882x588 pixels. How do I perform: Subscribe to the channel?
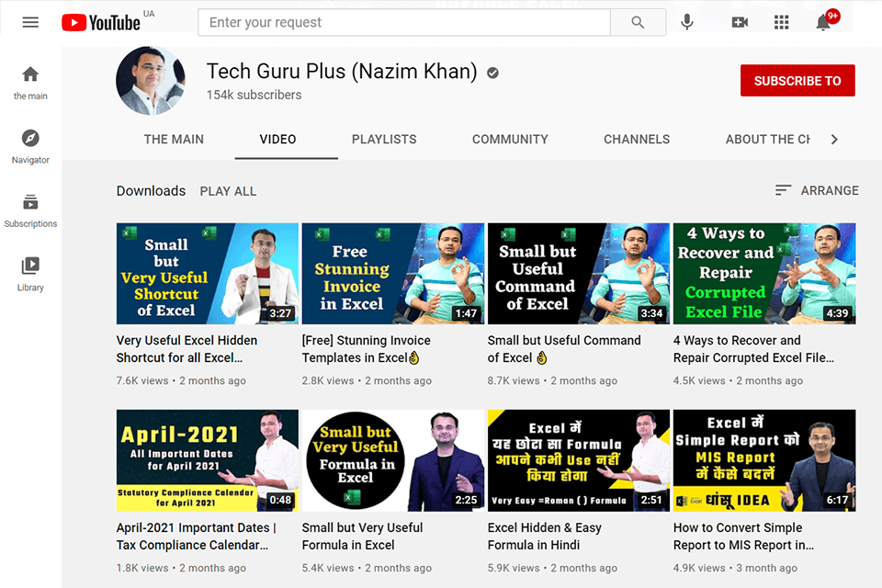pyautogui.click(x=797, y=81)
